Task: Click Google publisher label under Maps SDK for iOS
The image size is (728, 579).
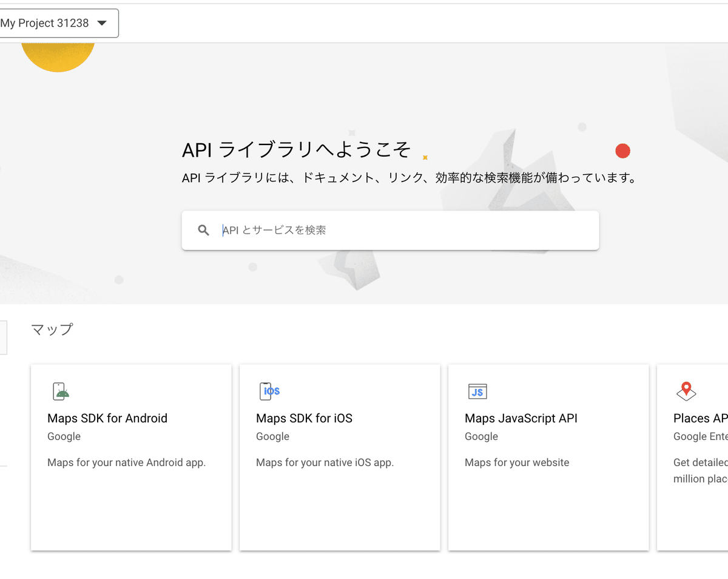Action: click(272, 436)
